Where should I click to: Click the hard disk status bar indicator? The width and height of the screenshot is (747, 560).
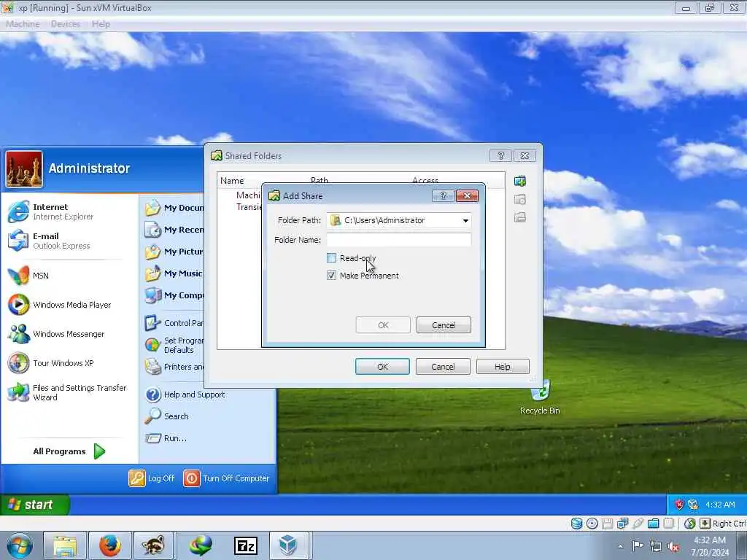(x=576, y=524)
